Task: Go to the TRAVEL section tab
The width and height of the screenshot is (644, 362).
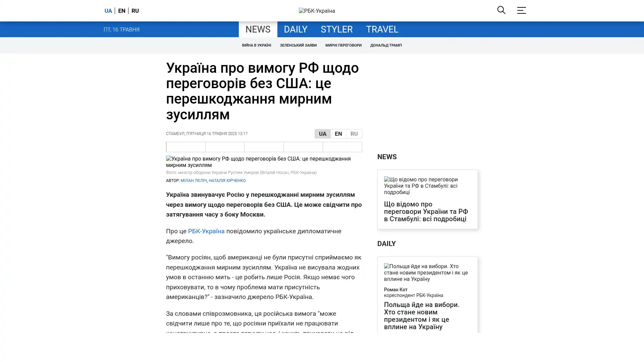Action: [382, 29]
